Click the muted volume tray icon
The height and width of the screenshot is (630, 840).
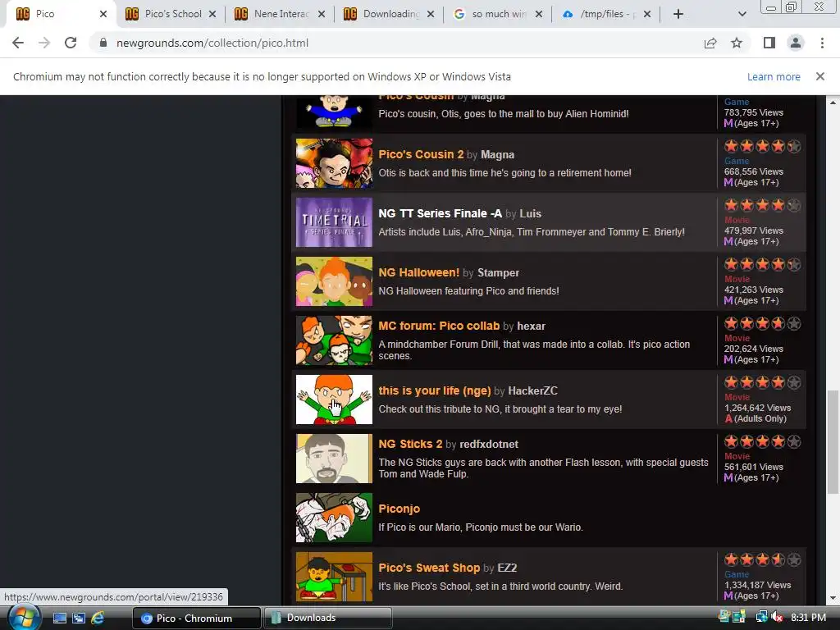coord(777,617)
